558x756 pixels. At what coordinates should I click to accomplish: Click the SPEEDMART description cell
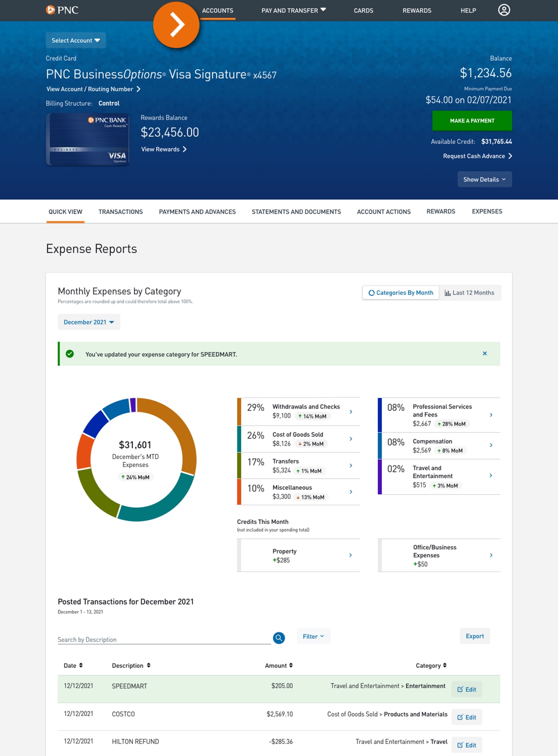(x=129, y=686)
